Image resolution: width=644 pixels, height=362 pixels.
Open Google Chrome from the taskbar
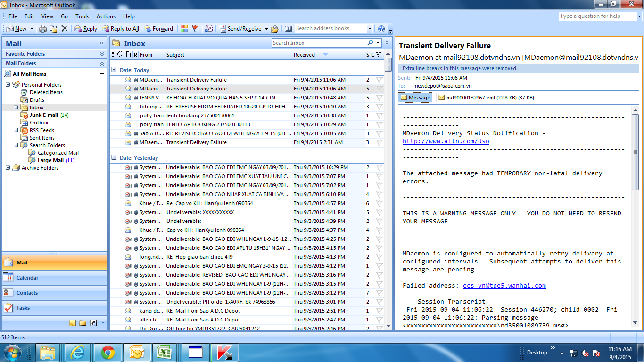point(108,353)
